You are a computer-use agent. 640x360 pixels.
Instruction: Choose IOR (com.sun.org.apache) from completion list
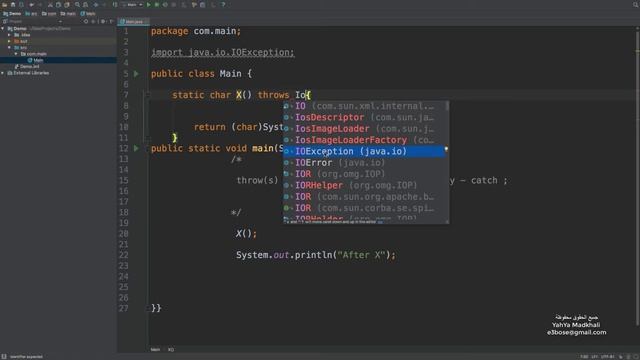[364, 197]
